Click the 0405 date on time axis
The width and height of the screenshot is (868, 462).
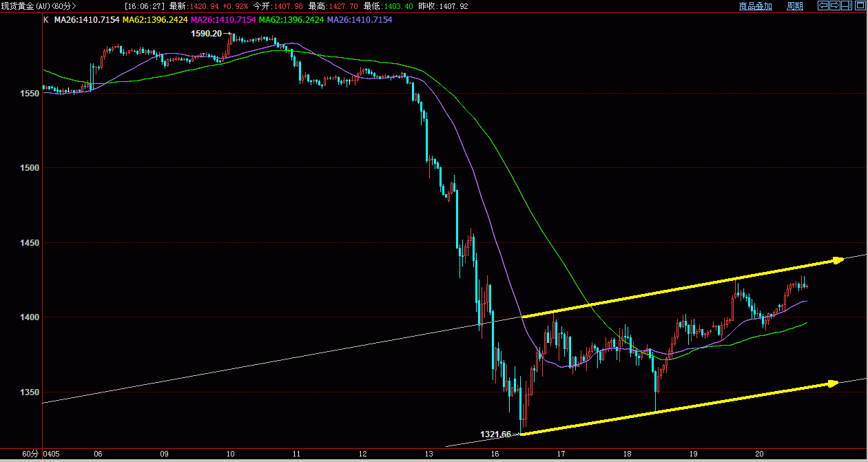[52, 454]
